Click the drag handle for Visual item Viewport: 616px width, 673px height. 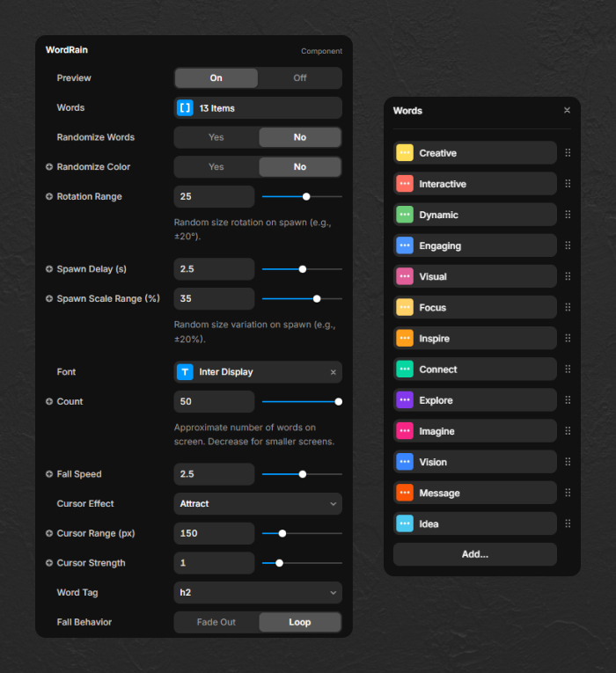click(568, 276)
